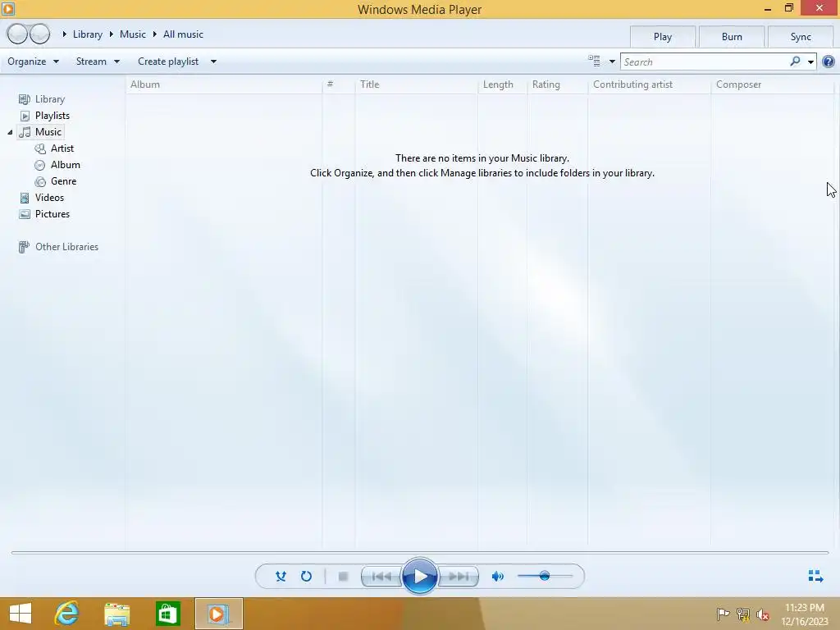The image size is (840, 630).
Task: Click the playback seek bar
Action: 419,552
